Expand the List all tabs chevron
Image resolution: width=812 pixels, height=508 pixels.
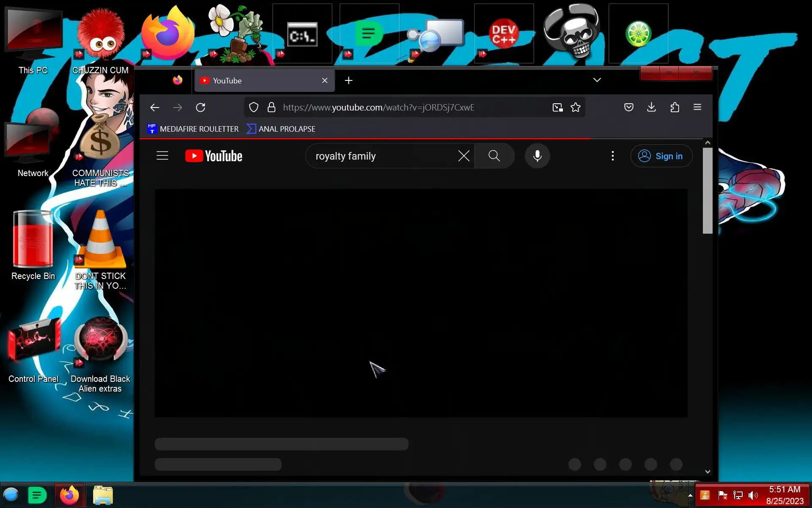[597, 80]
